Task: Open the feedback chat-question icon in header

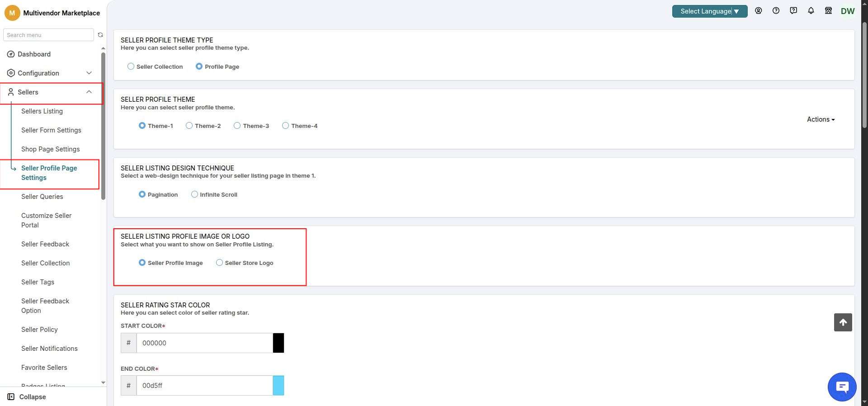Action: (793, 11)
